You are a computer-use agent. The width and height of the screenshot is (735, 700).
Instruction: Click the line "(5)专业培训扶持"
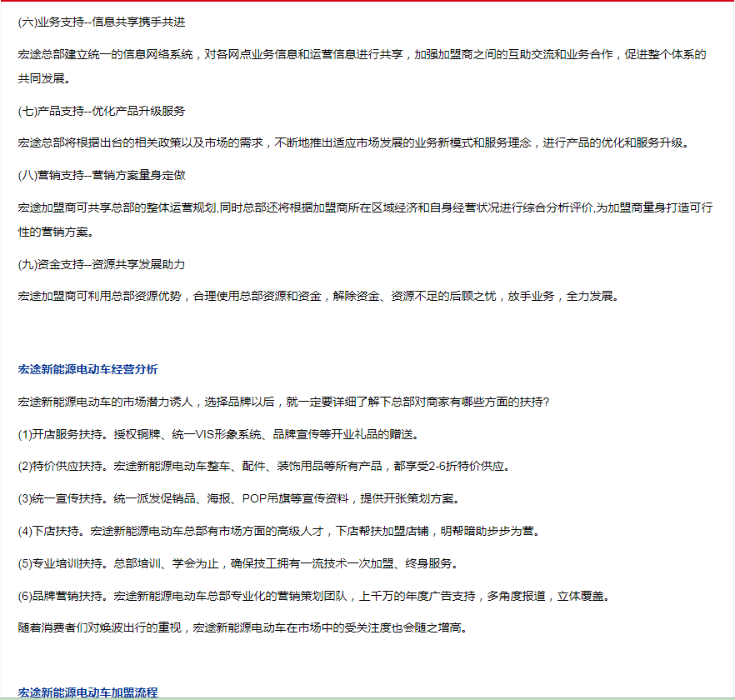click(239, 563)
